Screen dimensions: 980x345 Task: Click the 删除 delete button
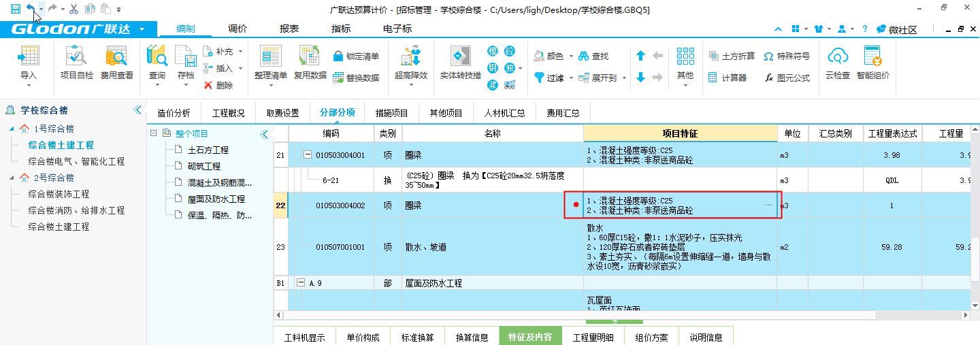218,85
